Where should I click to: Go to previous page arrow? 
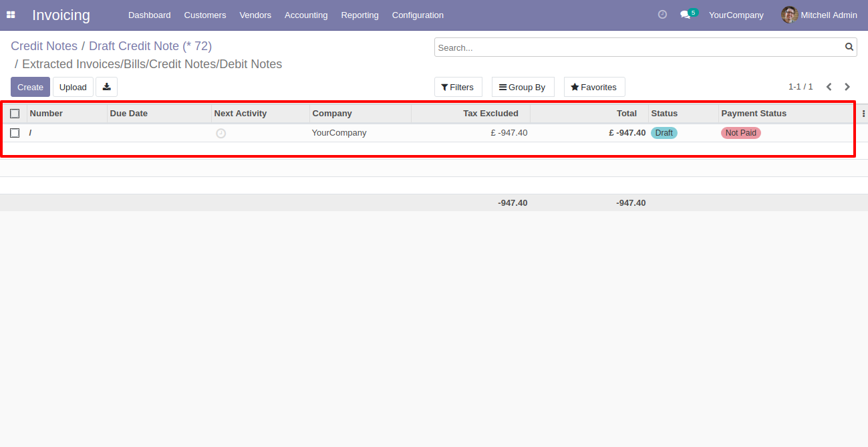829,87
